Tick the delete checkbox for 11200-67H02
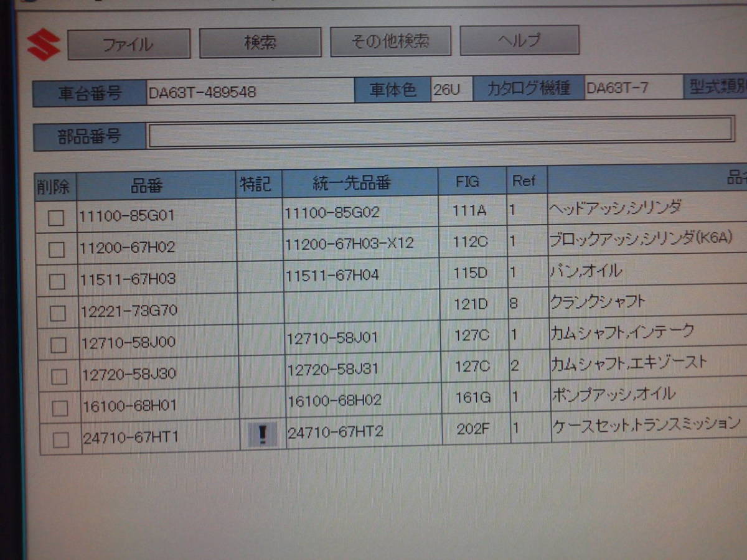 coord(57,250)
